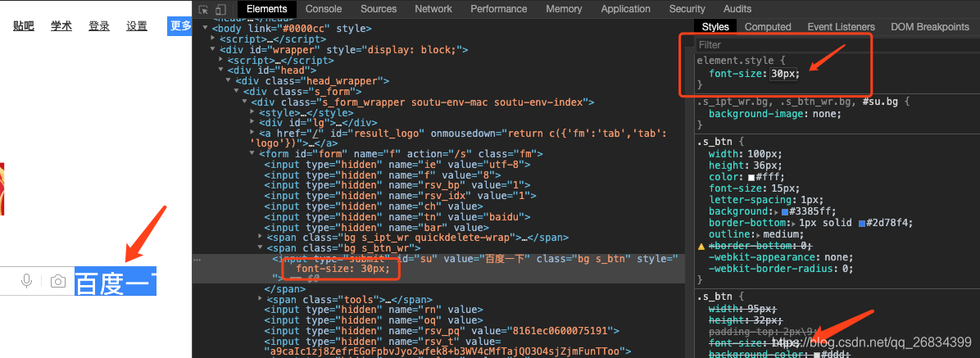The image size is (980, 358).
Task: Click the 更多 blue button
Action: click(x=179, y=25)
